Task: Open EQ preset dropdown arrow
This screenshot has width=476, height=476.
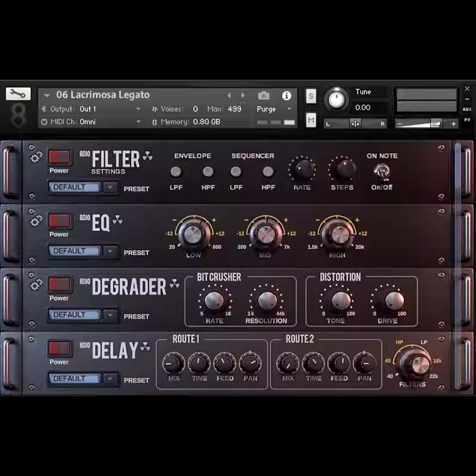Action: (110, 250)
